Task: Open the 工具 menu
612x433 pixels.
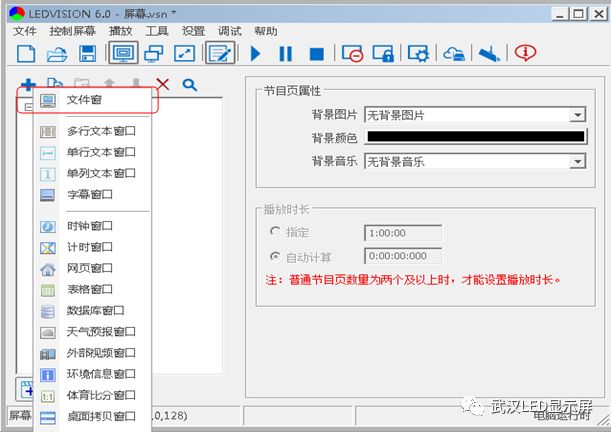Action: [157, 31]
